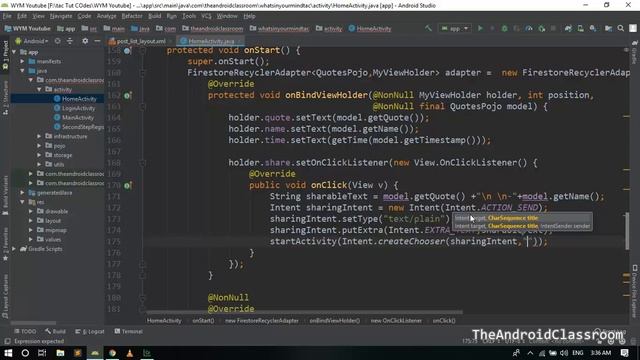Click the editor horizontal scrollbar
640x360 pixels.
(304, 312)
